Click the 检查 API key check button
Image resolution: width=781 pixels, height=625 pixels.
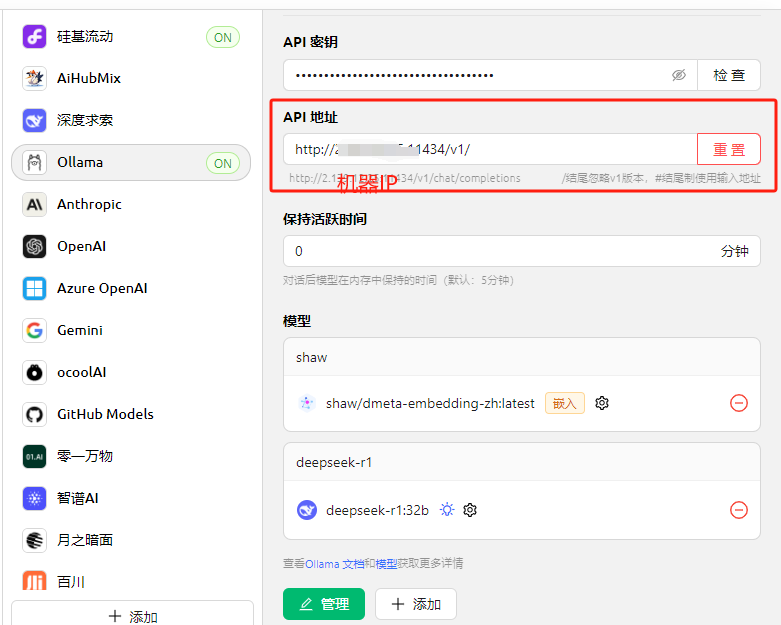click(729, 75)
